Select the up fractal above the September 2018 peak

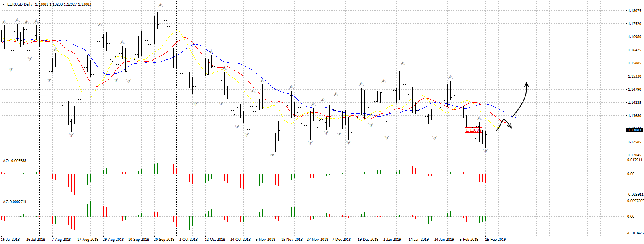tap(161, 6)
